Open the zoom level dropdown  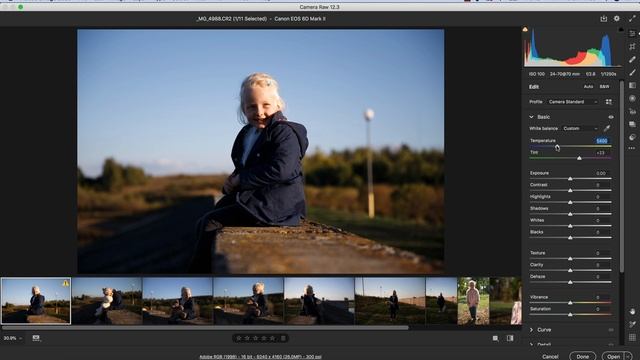point(12,338)
